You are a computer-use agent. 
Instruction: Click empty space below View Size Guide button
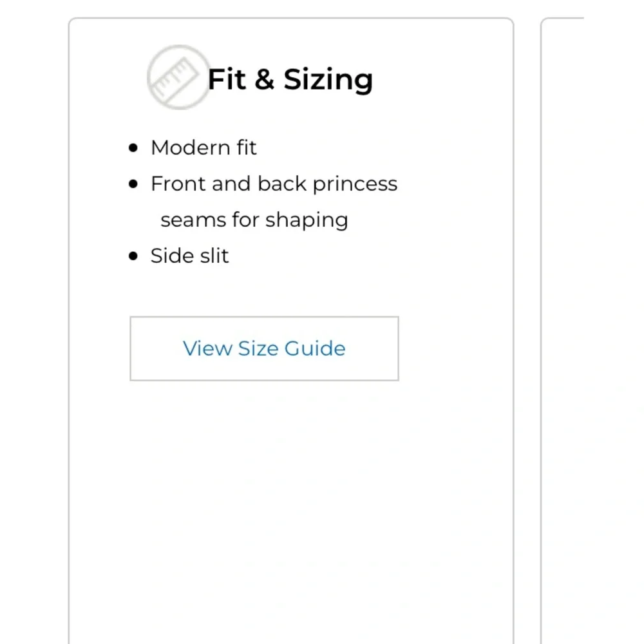290,502
